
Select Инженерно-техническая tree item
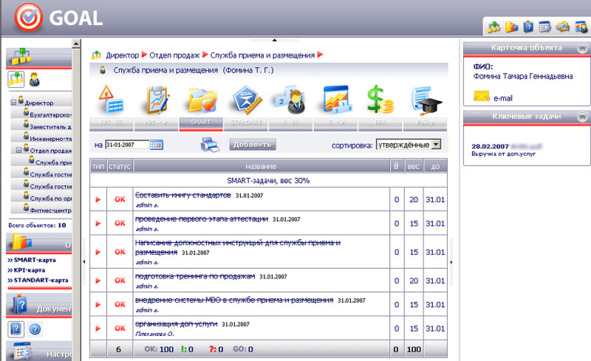pyautogui.click(x=51, y=139)
